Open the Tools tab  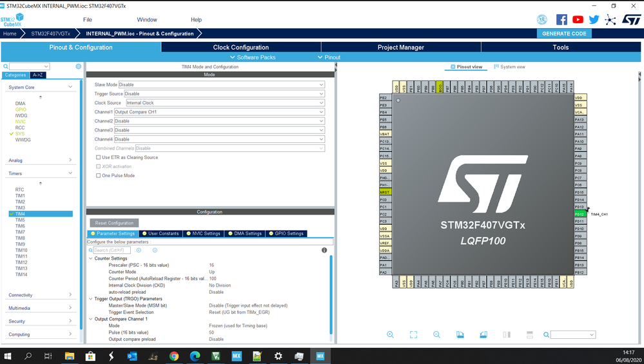click(561, 47)
